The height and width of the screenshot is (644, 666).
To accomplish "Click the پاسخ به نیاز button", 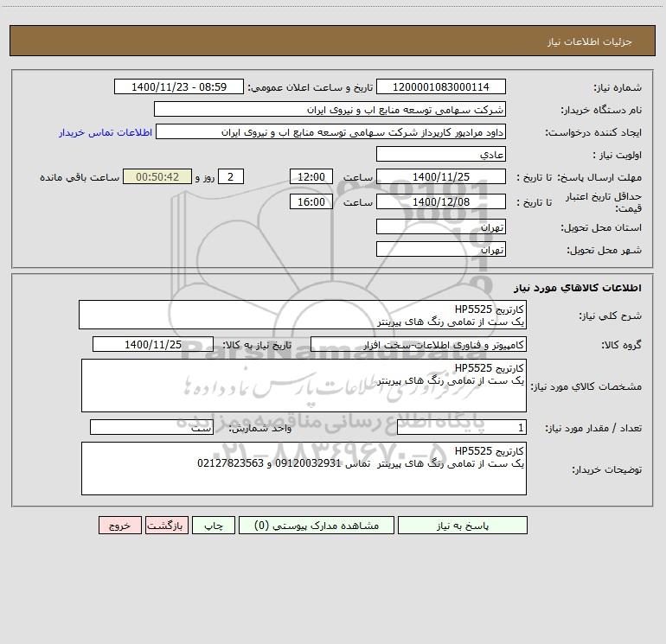I will click(x=463, y=526).
